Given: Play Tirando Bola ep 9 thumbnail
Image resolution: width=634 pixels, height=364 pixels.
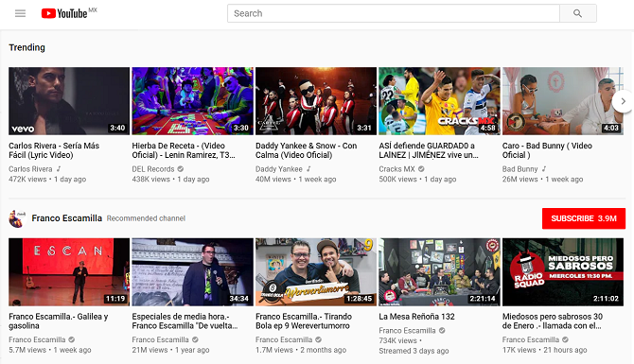Looking at the screenshot, I should [x=316, y=272].
